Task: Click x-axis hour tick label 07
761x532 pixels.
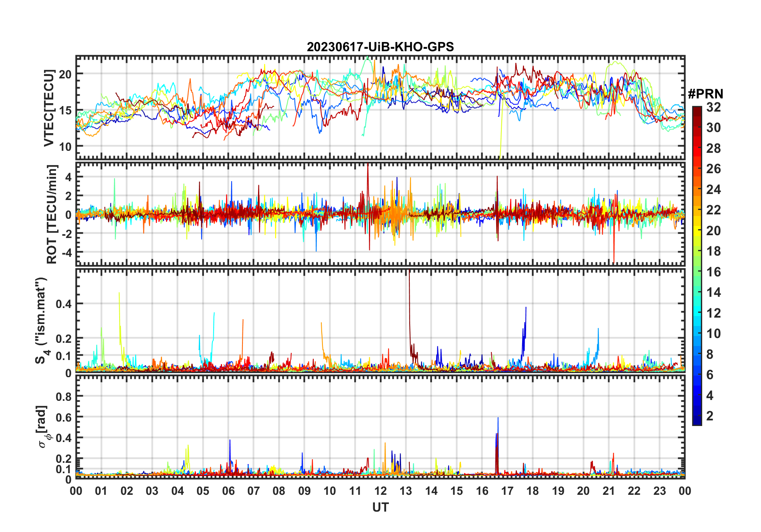Action: coord(254,491)
